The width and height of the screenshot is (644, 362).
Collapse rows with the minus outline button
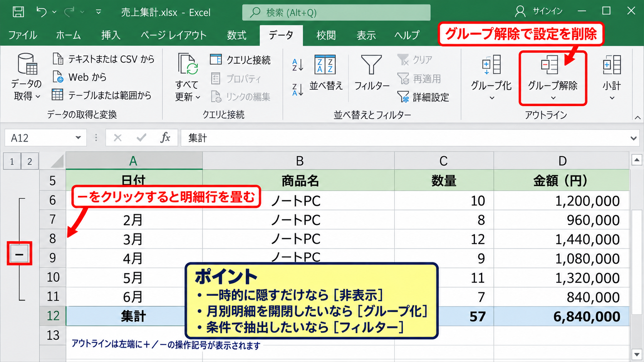(19, 254)
